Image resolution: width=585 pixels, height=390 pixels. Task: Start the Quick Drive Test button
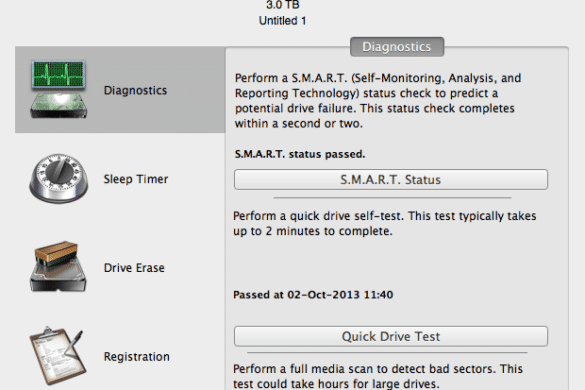pyautogui.click(x=391, y=336)
